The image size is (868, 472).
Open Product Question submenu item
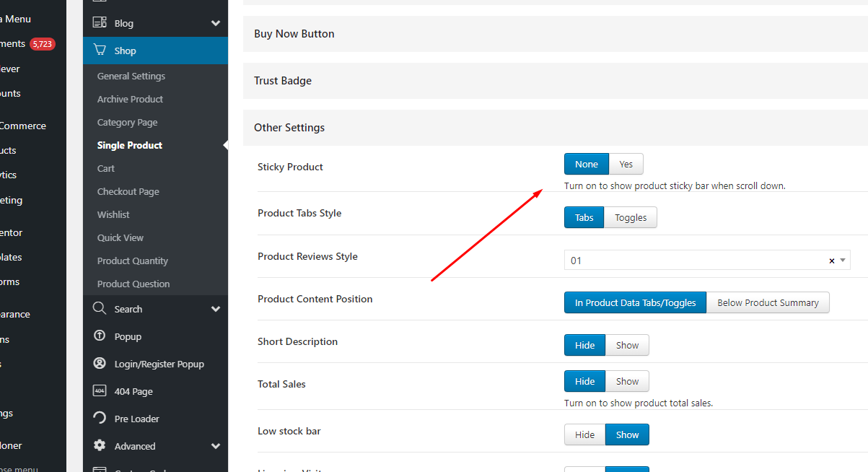click(133, 284)
